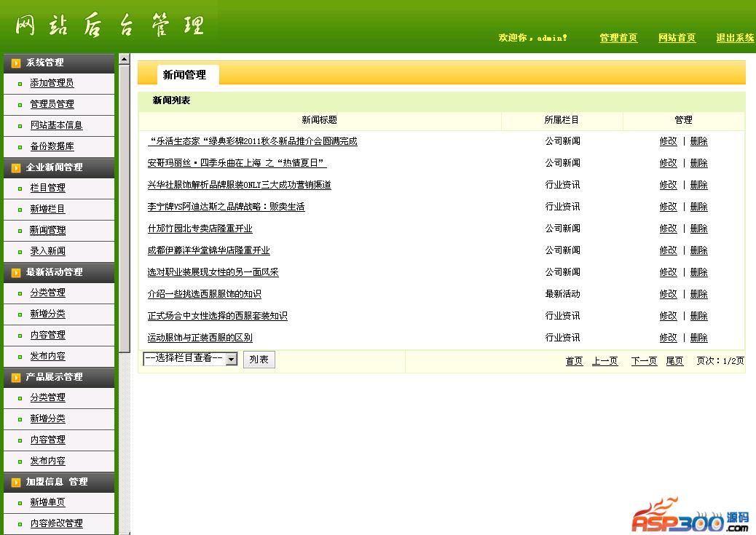
Task: Collapse the 系统管理 sidebar section
Action: (x=45, y=63)
